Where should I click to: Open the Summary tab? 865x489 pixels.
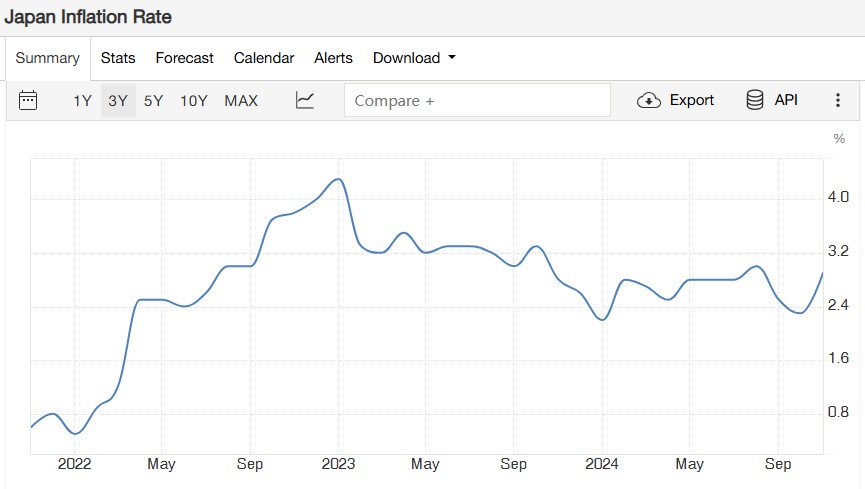[x=47, y=58]
